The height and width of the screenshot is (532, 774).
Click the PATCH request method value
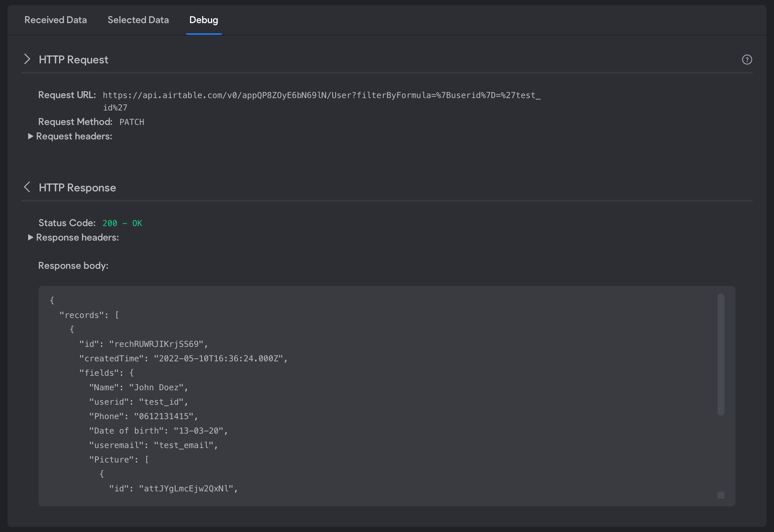click(x=132, y=122)
